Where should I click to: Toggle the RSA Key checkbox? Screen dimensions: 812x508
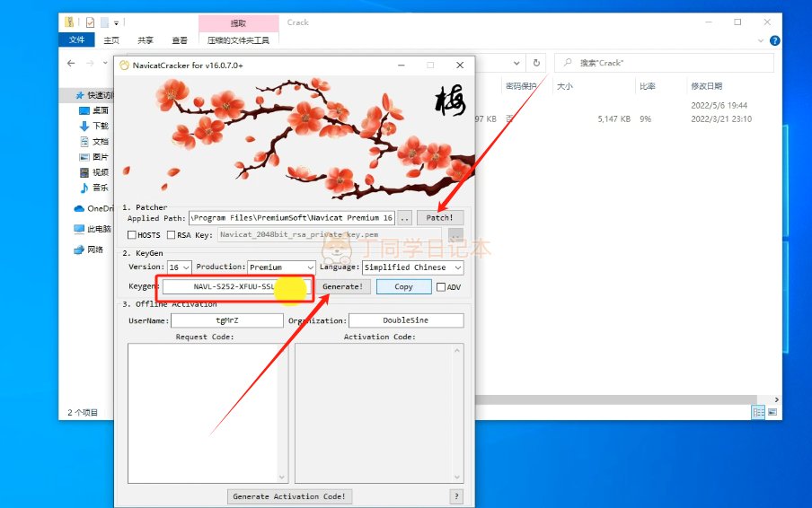[x=172, y=235]
